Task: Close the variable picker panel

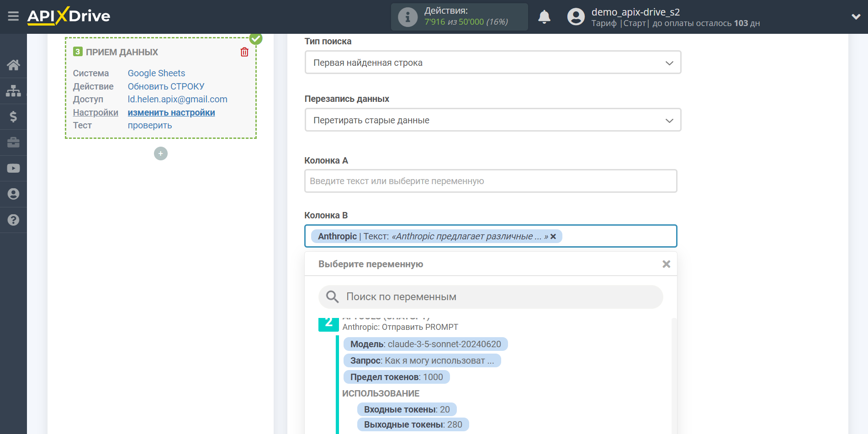Action: tap(666, 264)
